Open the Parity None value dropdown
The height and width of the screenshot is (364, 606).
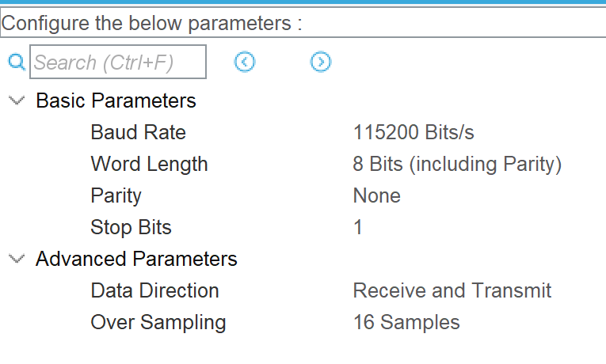click(x=376, y=195)
